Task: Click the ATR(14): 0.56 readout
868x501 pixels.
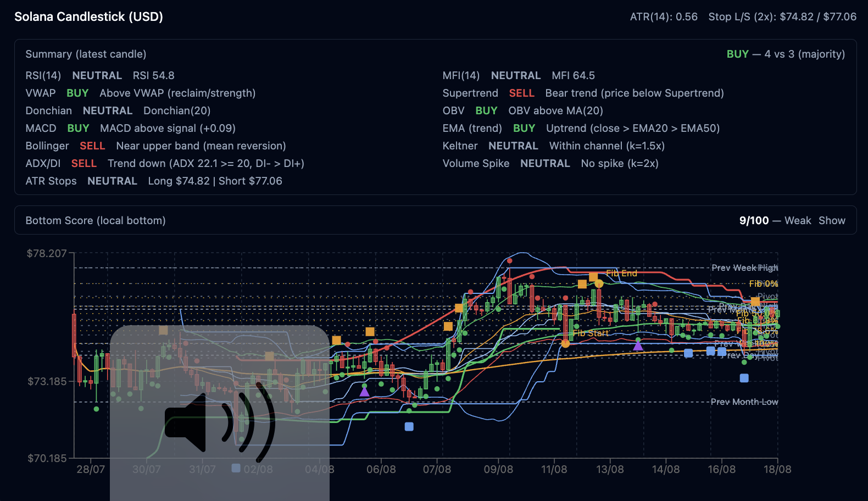Action: [664, 16]
